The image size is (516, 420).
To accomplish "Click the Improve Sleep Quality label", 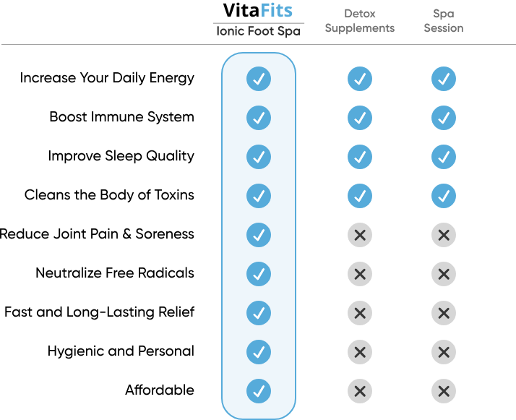I will click(121, 156).
